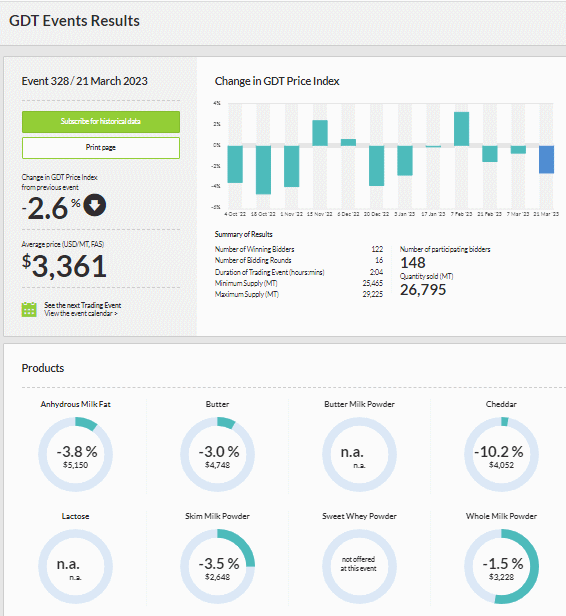566x616 pixels.
Task: Click the Whole Milk Powder label
Action: (x=501, y=516)
